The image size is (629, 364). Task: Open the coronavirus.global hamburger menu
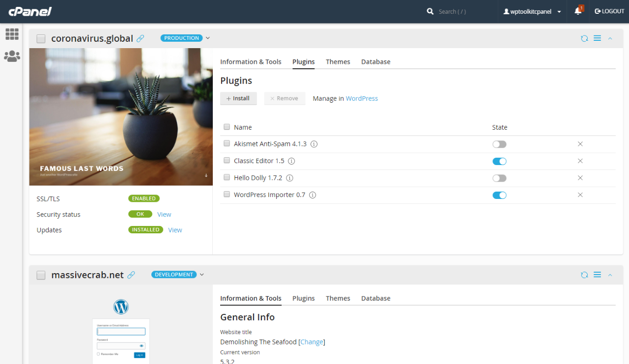pos(597,38)
